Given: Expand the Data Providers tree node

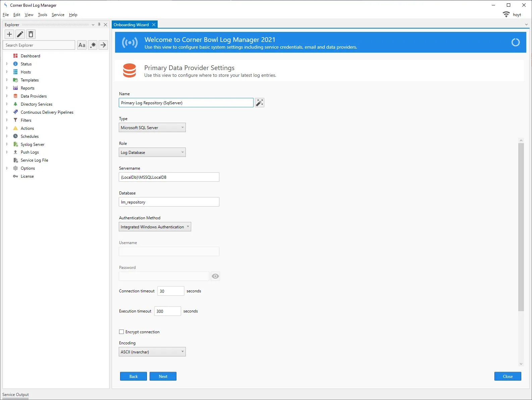Looking at the screenshot, I should 7,96.
